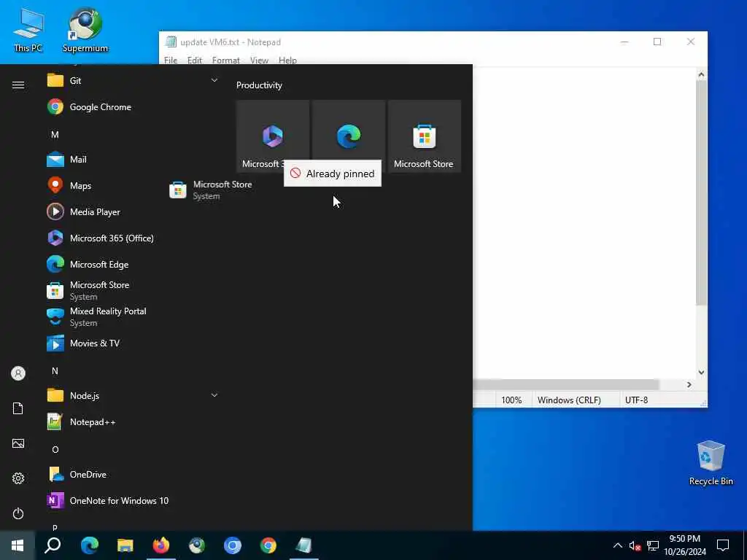Click Notepad vertical scrollbar down arrow
Image resolution: width=747 pixels, height=560 pixels.
pos(701,373)
